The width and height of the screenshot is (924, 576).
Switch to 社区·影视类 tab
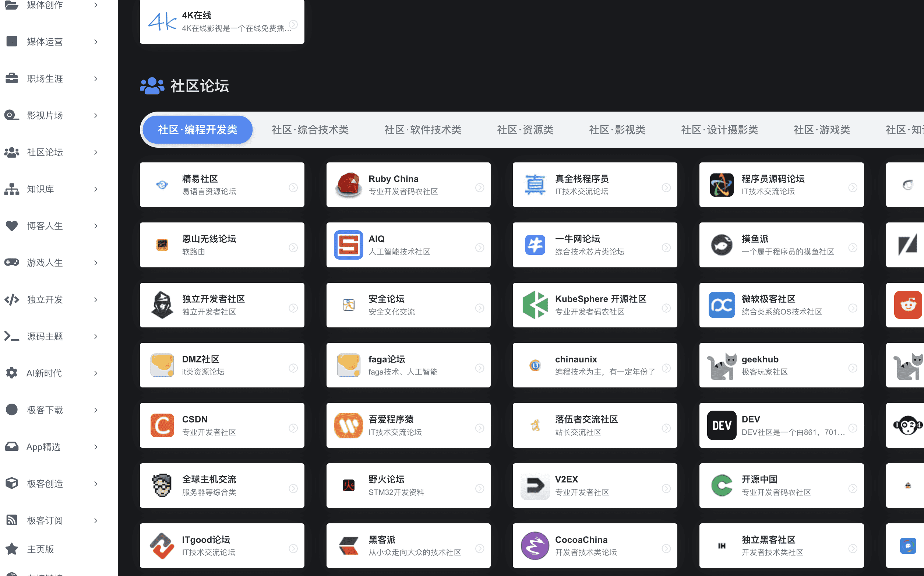coord(617,130)
